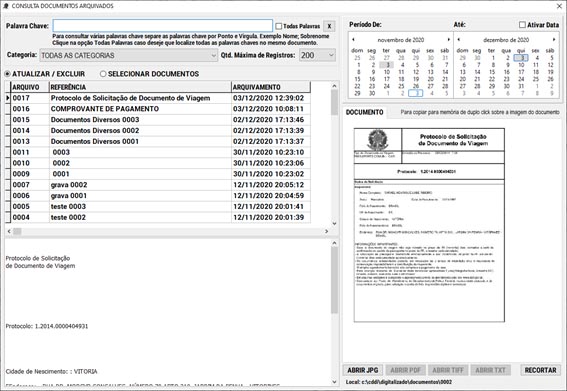
Task: Open the Categoria dropdown TODAS AS CATEGORIAS
Action: pyautogui.click(x=128, y=55)
